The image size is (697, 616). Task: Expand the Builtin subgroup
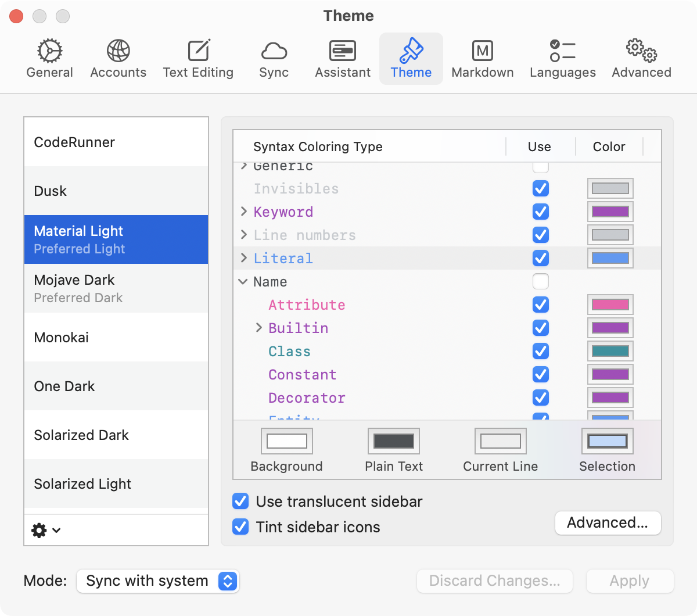259,328
